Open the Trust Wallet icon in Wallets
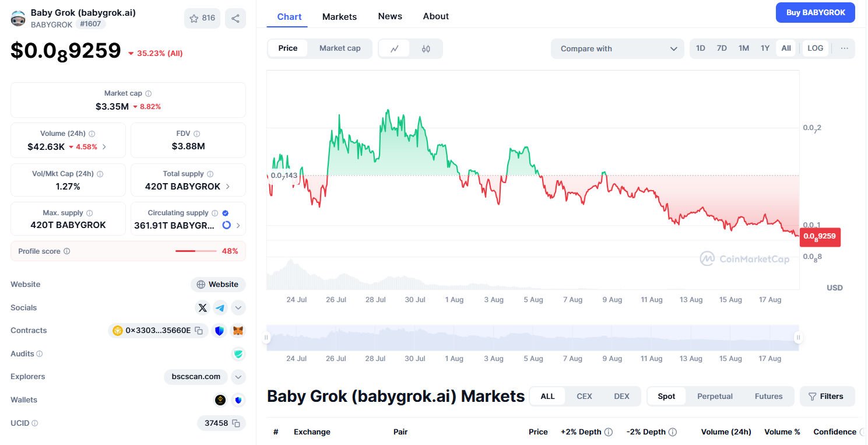Image resolution: width=868 pixels, height=445 pixels. pyautogui.click(x=238, y=400)
